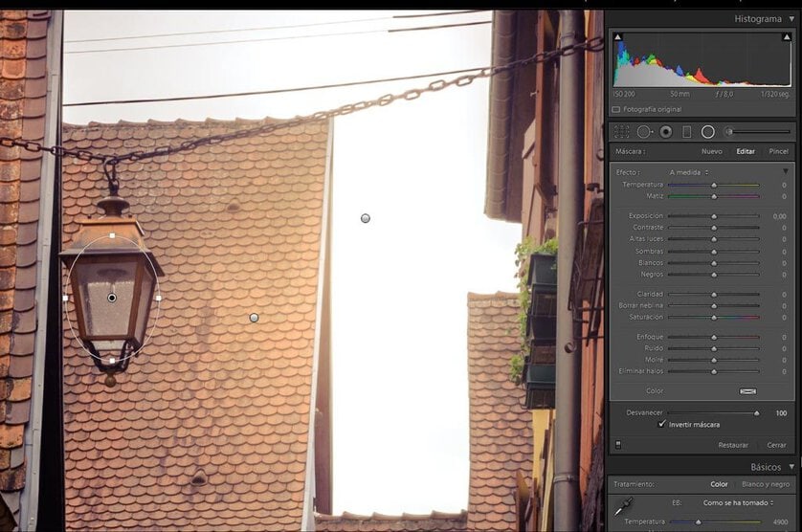Collapse the Básicos panel

click(791, 467)
